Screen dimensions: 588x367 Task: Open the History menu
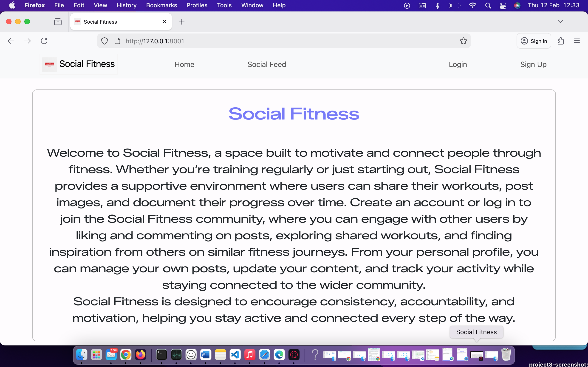(x=126, y=5)
